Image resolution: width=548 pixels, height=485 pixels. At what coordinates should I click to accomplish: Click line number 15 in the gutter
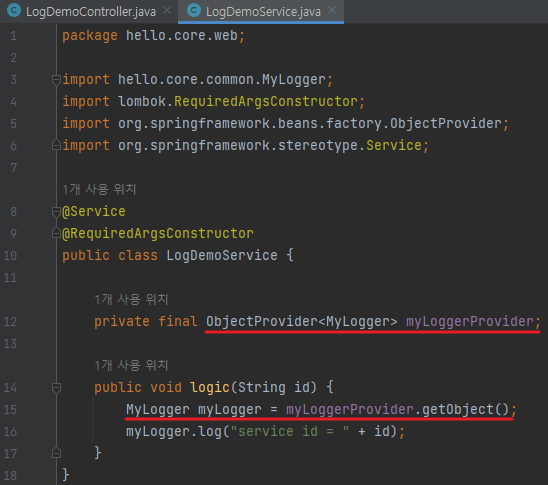click(x=10, y=410)
